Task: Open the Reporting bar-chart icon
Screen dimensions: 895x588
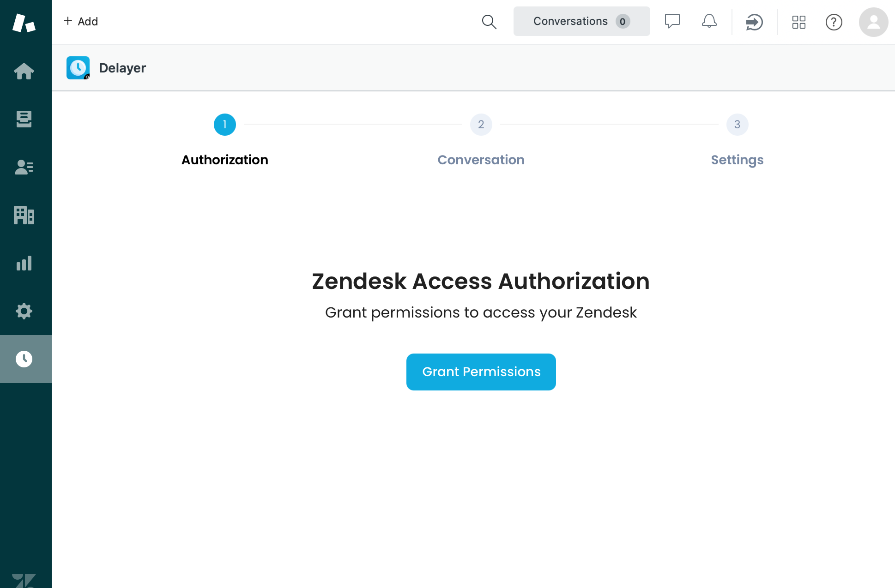Action: (x=24, y=263)
